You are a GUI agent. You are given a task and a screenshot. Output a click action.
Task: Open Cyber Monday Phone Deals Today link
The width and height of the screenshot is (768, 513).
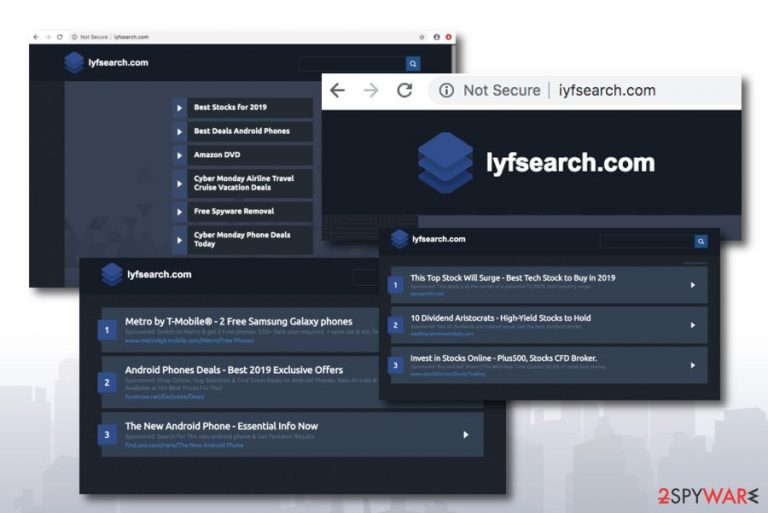click(250, 240)
